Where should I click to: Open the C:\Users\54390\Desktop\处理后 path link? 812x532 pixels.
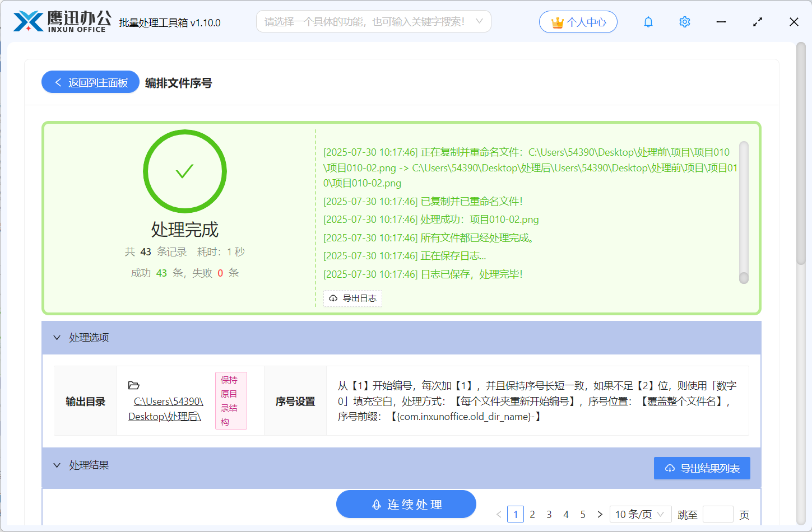pyautogui.click(x=165, y=409)
